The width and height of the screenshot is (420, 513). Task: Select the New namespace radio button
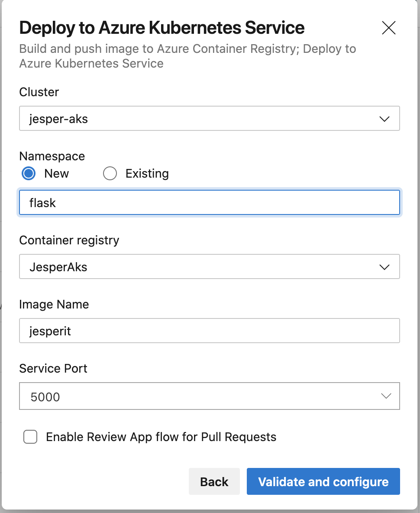29,174
